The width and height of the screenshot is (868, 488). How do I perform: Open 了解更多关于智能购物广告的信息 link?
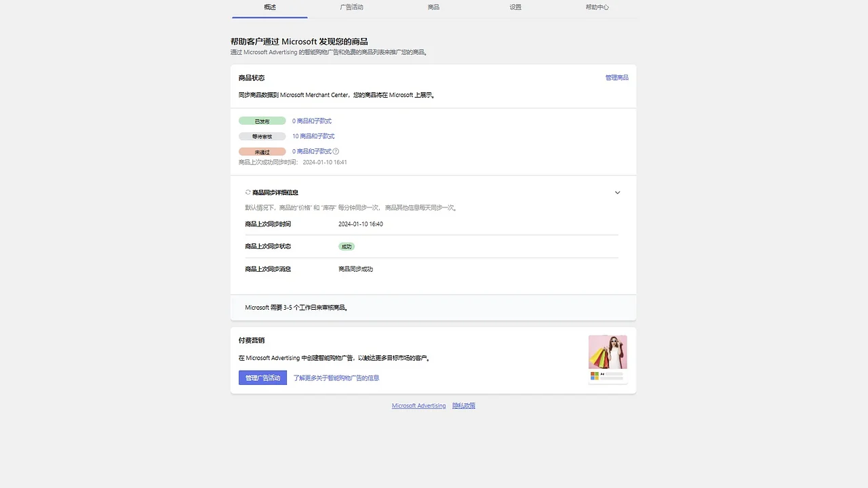point(336,378)
